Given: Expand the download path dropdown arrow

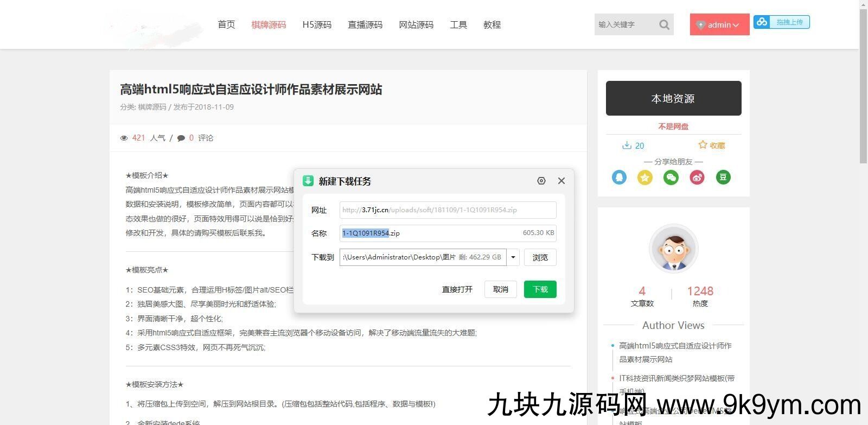Looking at the screenshot, I should [x=513, y=257].
